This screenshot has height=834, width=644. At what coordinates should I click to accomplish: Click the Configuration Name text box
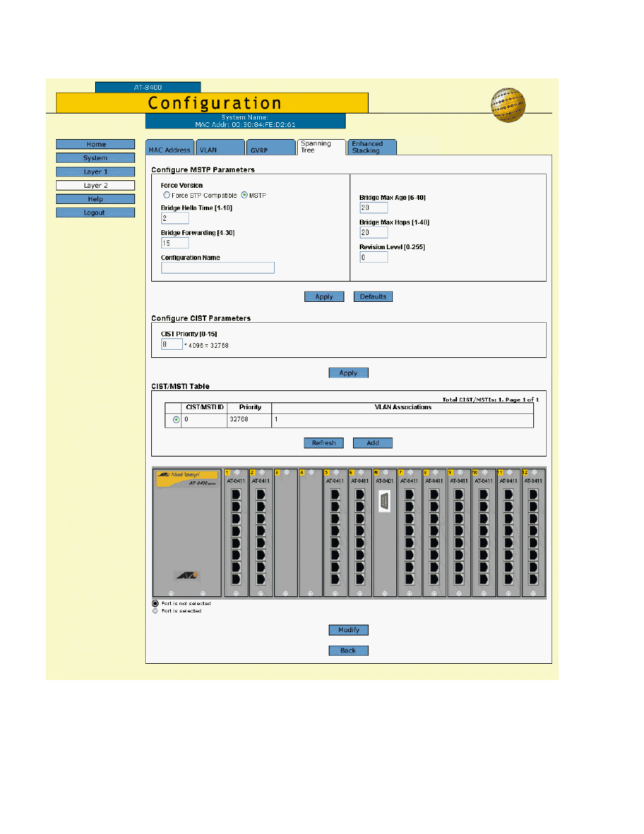point(218,268)
